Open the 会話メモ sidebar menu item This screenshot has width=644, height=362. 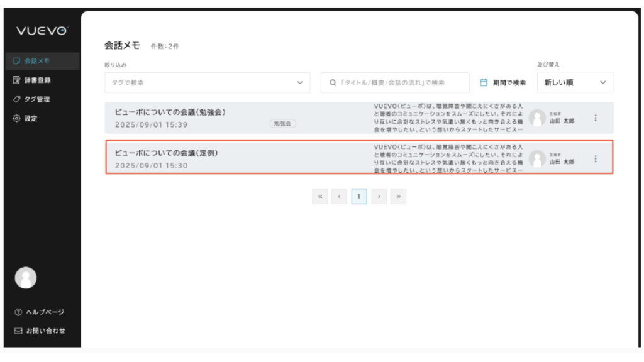[36, 61]
